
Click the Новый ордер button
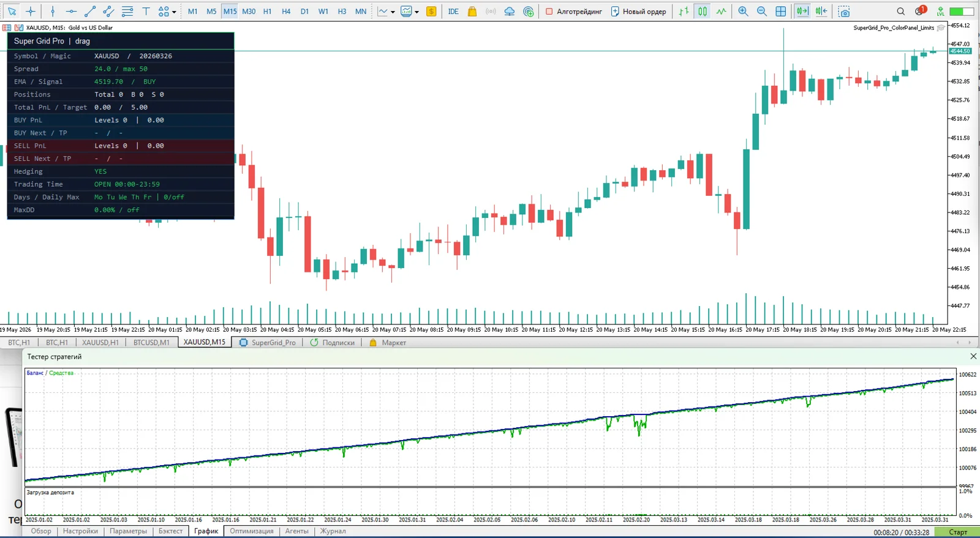[639, 11]
